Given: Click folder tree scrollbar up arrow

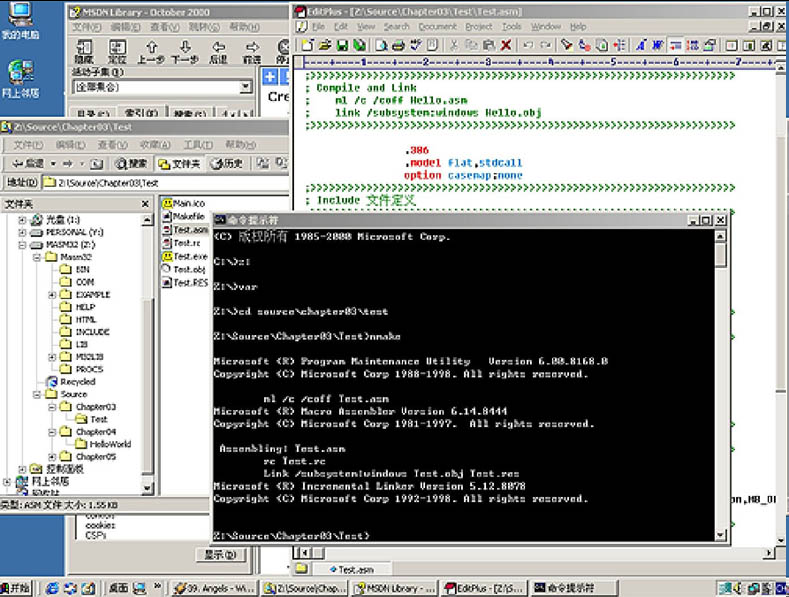Looking at the screenshot, I should (x=147, y=219).
